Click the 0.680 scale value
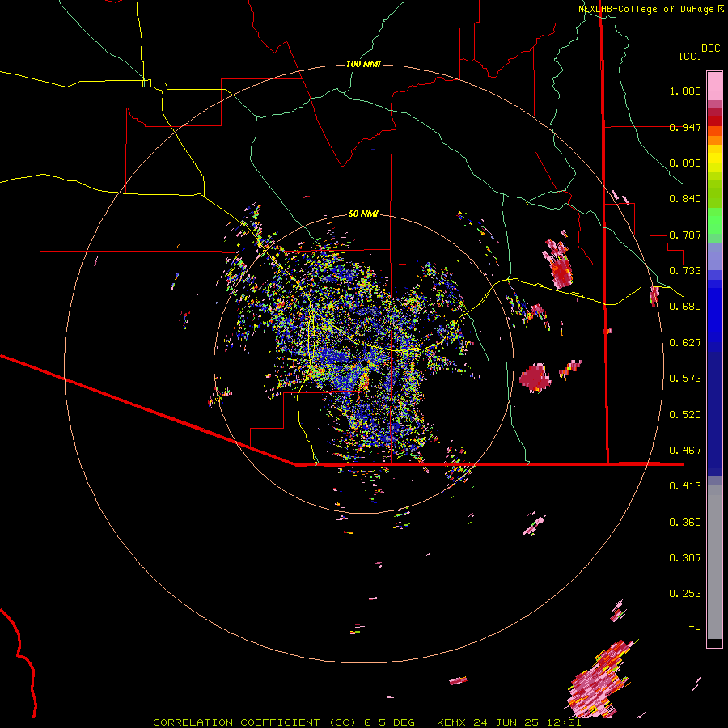The height and width of the screenshot is (728, 728). point(685,307)
